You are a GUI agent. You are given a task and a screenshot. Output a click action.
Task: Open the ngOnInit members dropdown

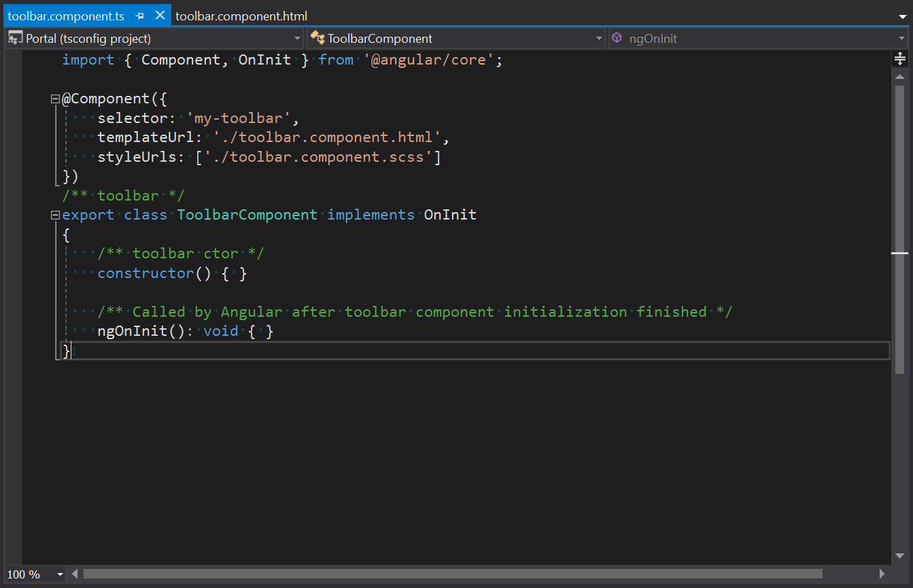901,38
